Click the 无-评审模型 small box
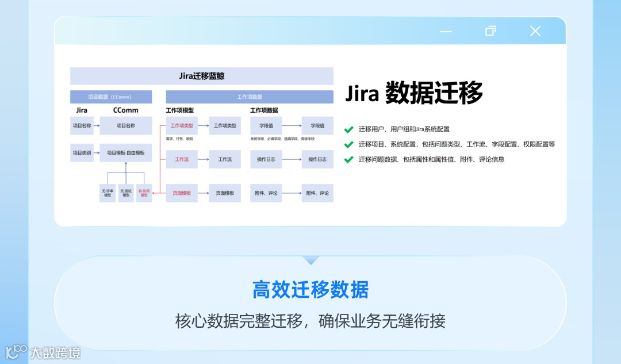 pyautogui.click(x=108, y=193)
